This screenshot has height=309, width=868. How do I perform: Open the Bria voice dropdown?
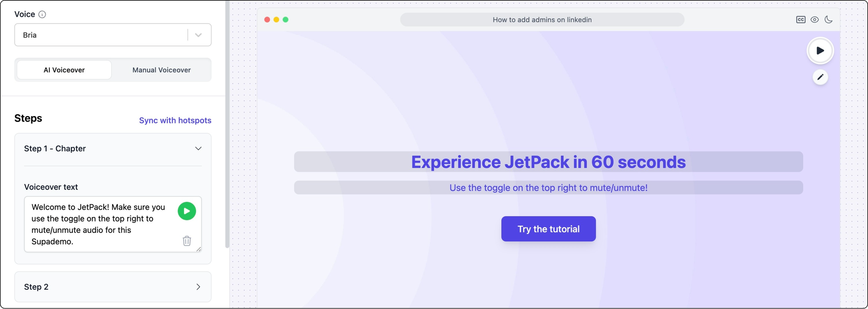113,35
